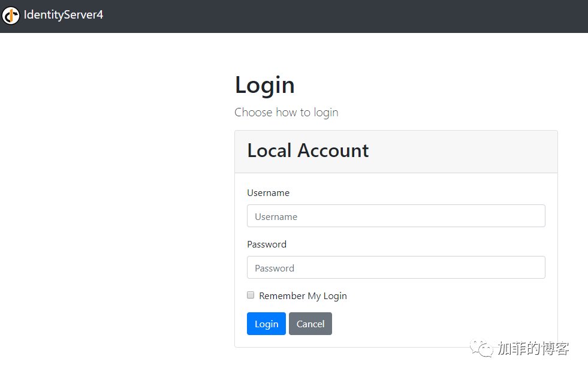Select the large Login page heading

click(265, 86)
